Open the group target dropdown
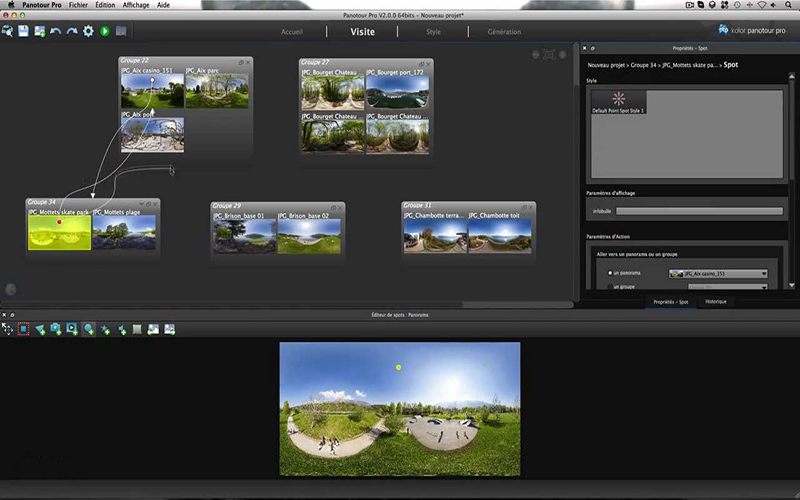Viewport: 800px width, 500px height. point(728,287)
